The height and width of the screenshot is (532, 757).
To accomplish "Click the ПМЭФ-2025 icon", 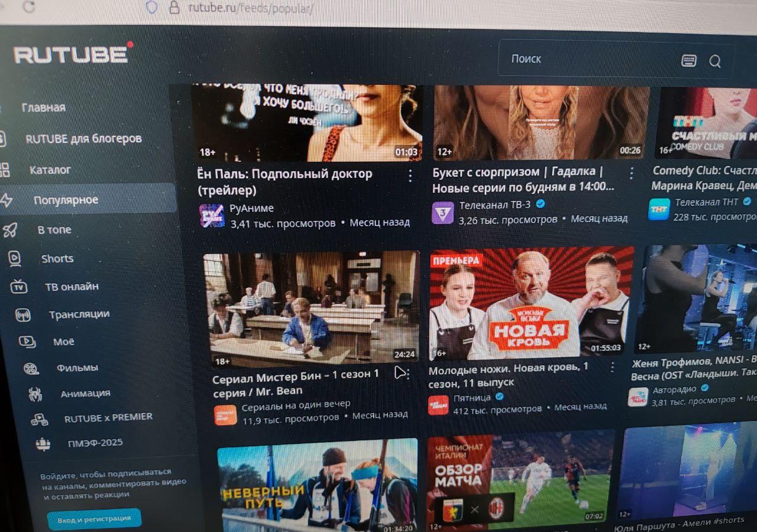I will click(43, 445).
